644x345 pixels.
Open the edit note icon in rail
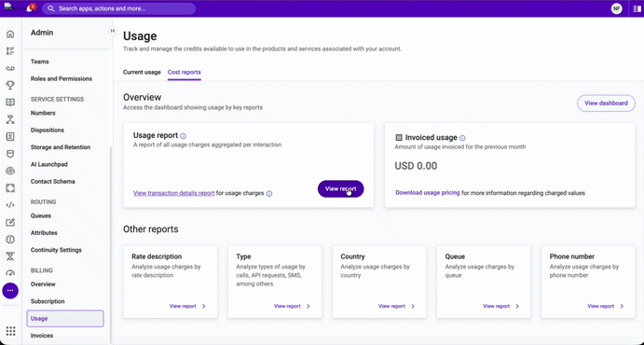point(10,222)
